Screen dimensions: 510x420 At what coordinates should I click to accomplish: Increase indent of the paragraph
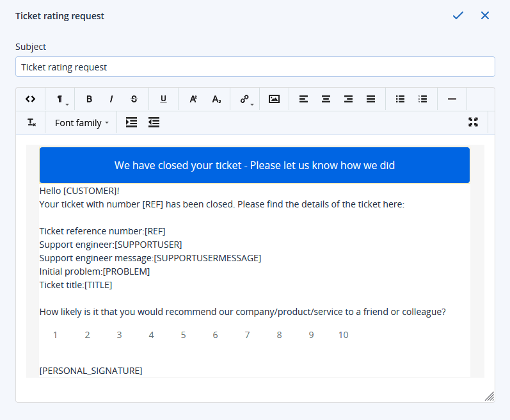131,123
